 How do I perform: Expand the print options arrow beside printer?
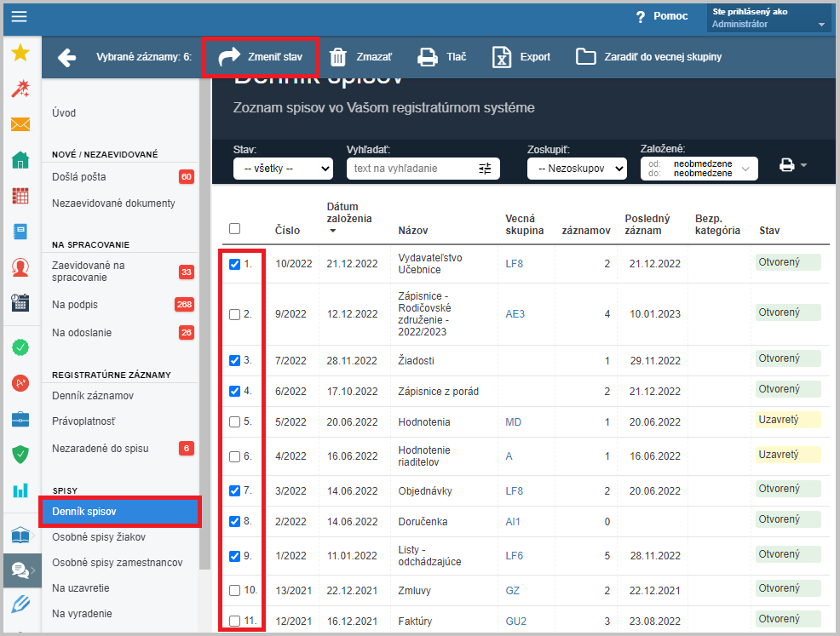803,165
